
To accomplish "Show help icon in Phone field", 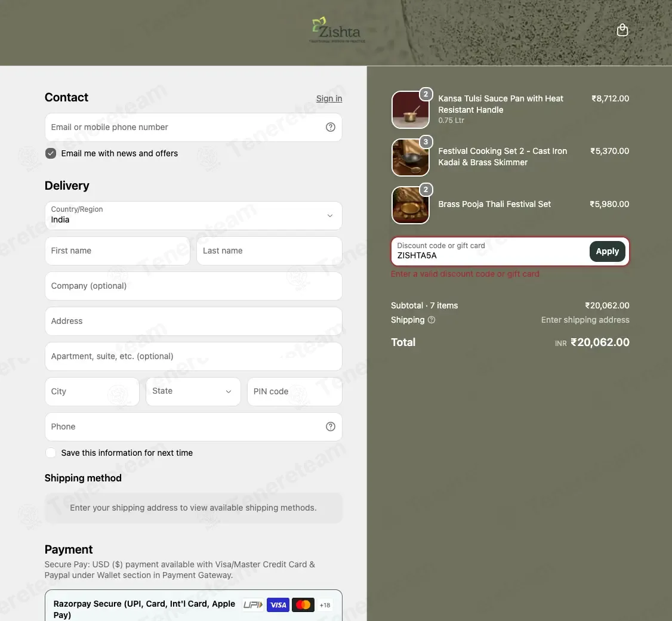I will pos(331,427).
